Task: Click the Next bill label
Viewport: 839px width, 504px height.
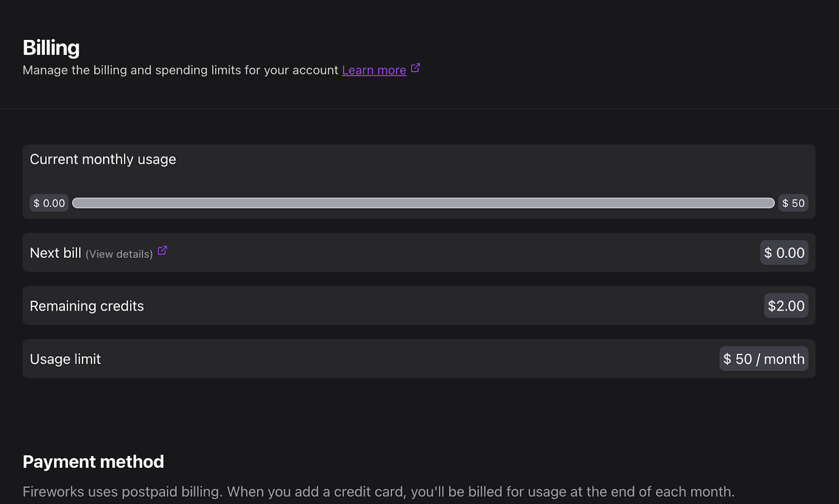Action: point(55,253)
